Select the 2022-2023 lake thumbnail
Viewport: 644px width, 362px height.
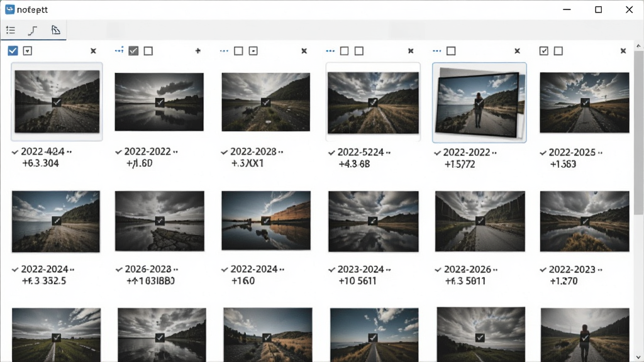584,221
